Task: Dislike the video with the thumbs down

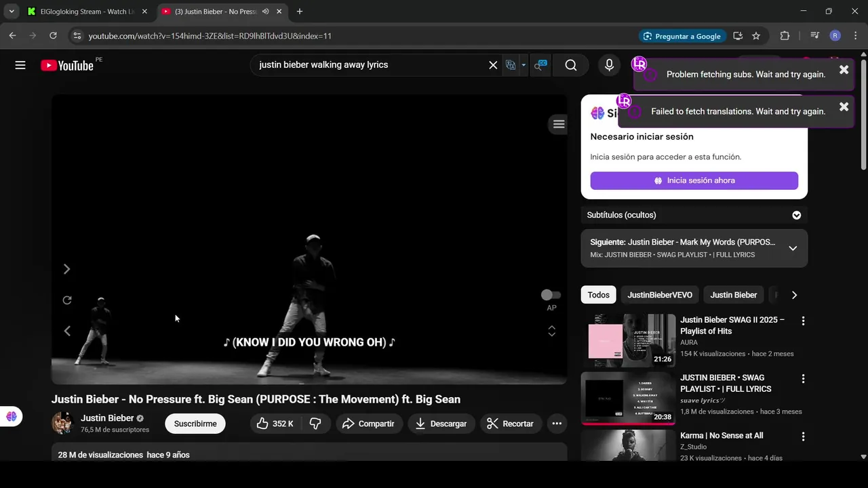Action: [315, 424]
